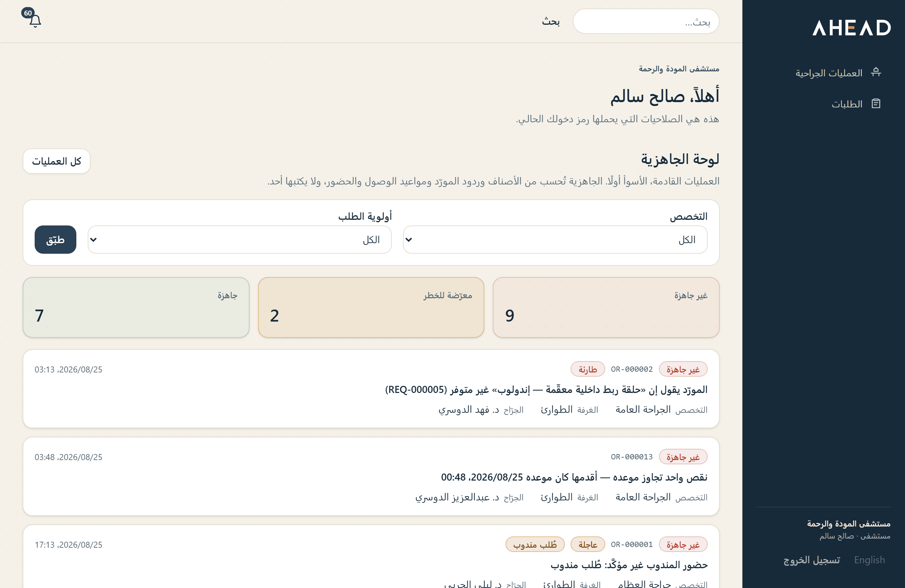Click تسجيل الخروج to log out
Screen dimensions: 905x588
pos(811,559)
